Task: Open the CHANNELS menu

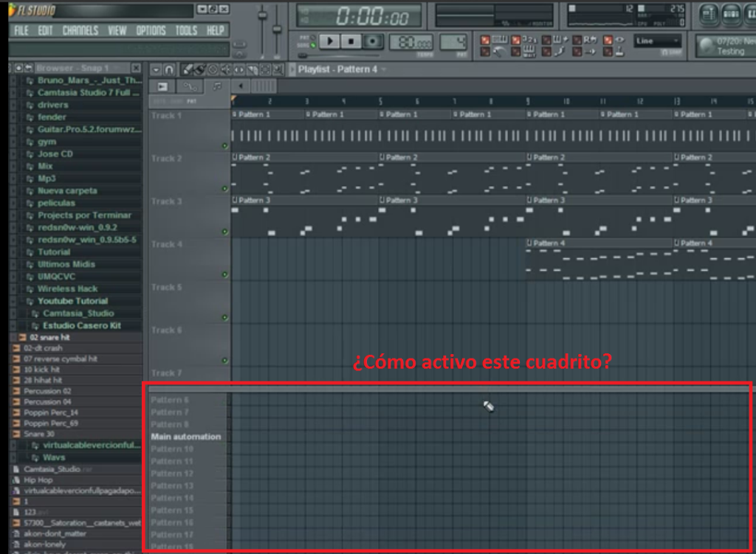Action: click(x=80, y=31)
